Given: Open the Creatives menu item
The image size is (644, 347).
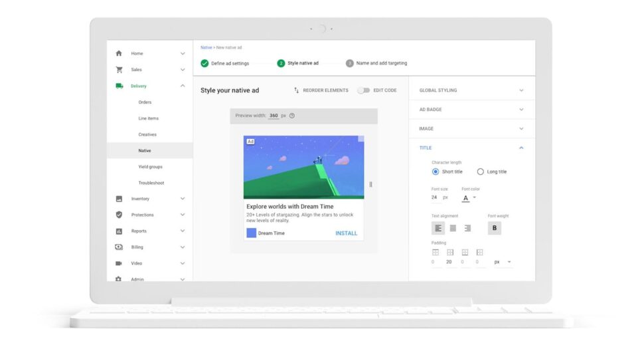Looking at the screenshot, I should click(147, 134).
